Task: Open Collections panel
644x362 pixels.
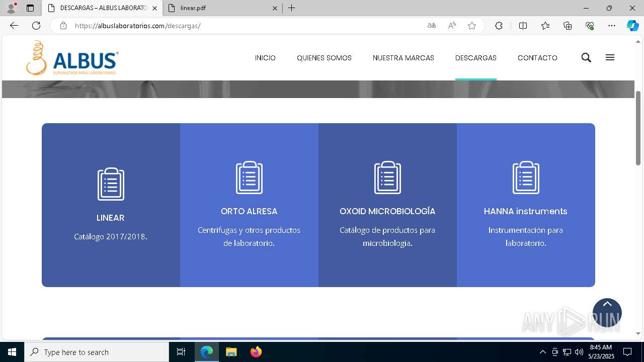Action: coord(568,26)
